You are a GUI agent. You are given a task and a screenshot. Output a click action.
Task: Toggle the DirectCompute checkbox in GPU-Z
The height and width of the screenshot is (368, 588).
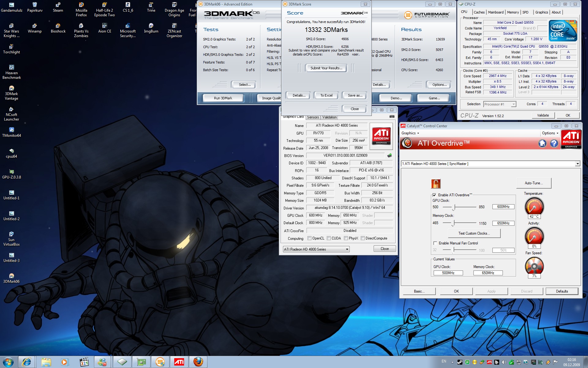coord(363,238)
